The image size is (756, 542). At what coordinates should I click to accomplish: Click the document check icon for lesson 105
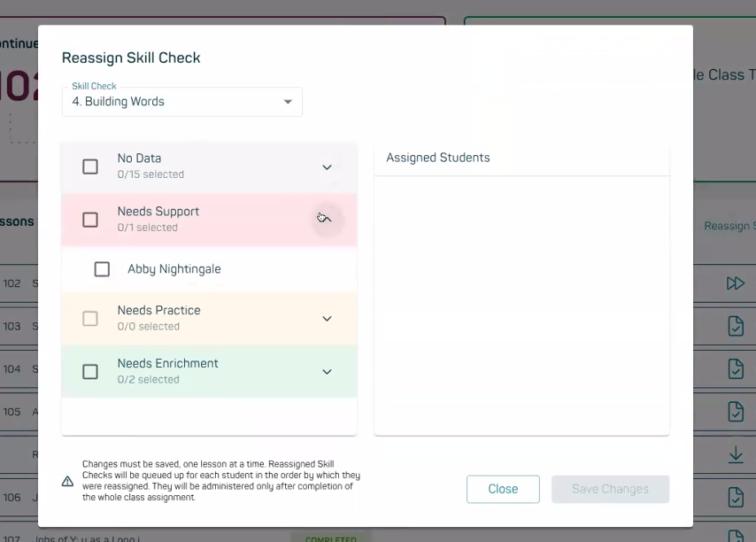[x=736, y=412]
